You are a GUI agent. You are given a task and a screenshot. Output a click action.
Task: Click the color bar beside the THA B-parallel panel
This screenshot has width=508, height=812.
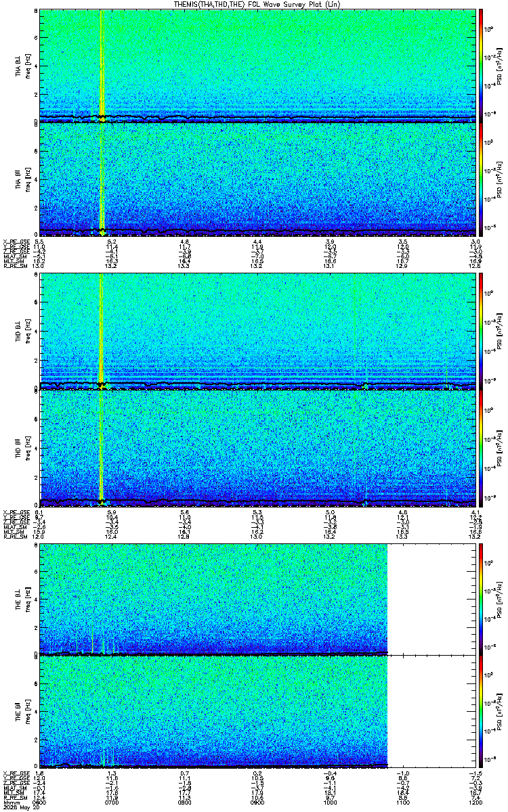tap(482, 179)
